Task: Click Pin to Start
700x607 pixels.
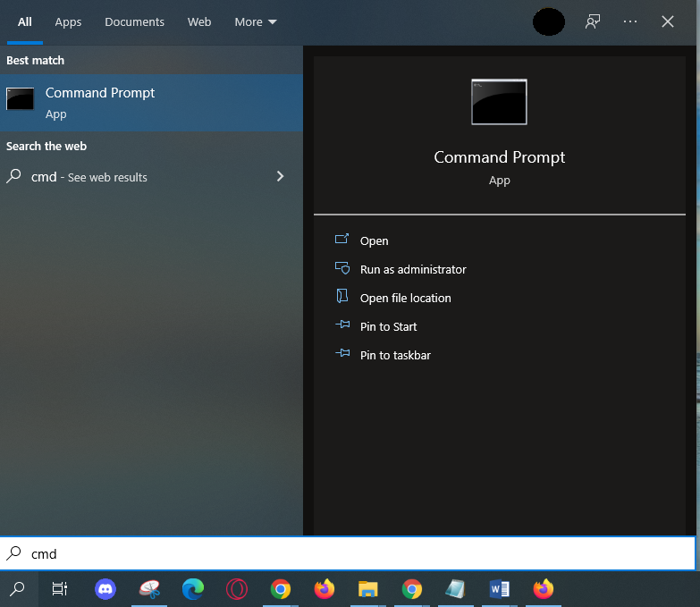Action: point(388,326)
